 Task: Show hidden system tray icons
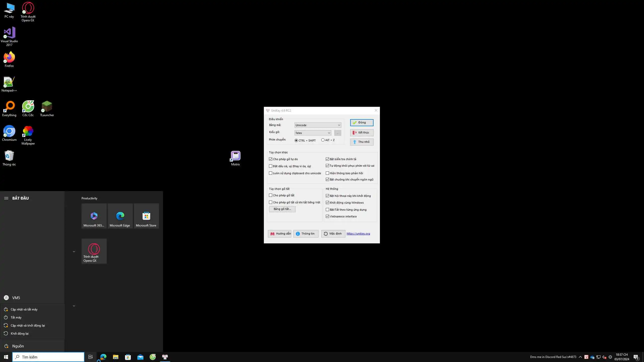click(580, 357)
